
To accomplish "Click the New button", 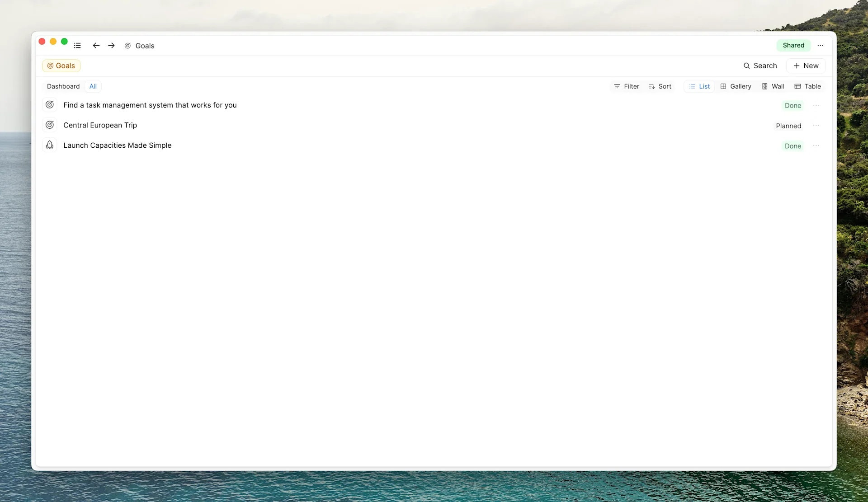I will pos(806,66).
